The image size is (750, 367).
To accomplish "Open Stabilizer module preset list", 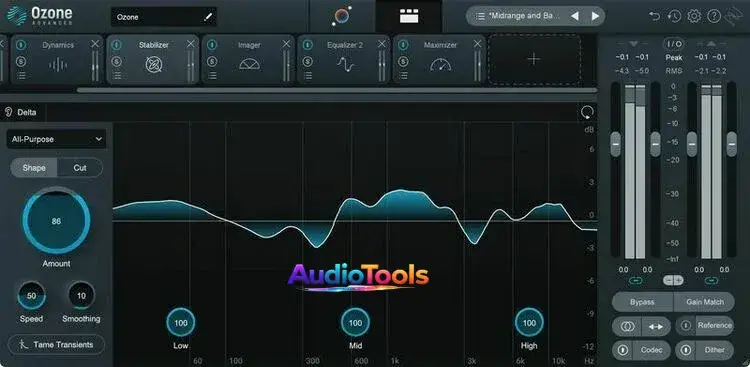I will click(117, 76).
